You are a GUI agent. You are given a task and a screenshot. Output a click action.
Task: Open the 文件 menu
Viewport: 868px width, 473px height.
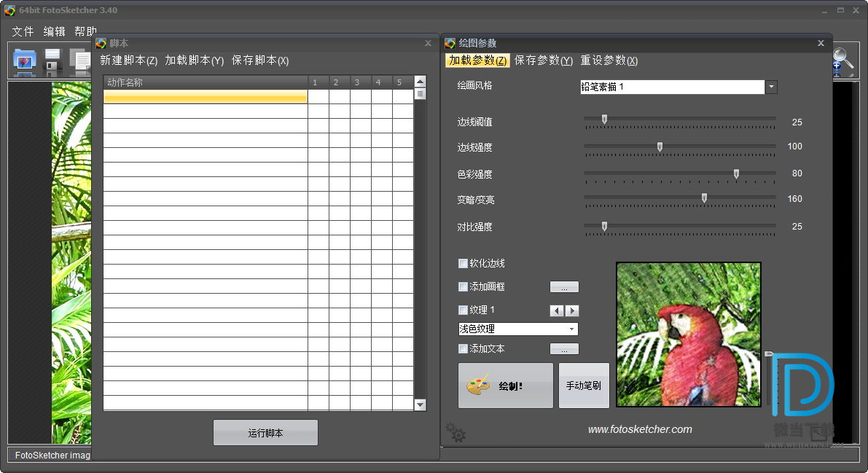coord(23,31)
